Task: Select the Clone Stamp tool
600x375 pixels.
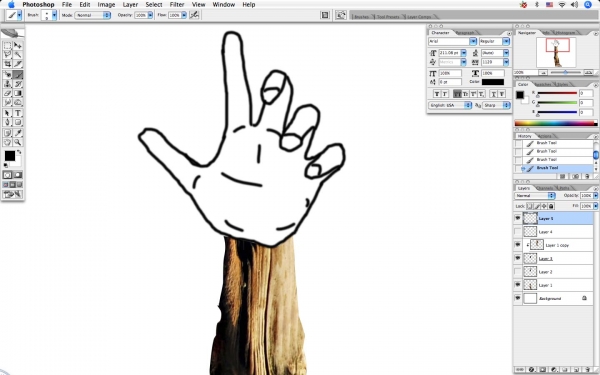Action: [7, 84]
